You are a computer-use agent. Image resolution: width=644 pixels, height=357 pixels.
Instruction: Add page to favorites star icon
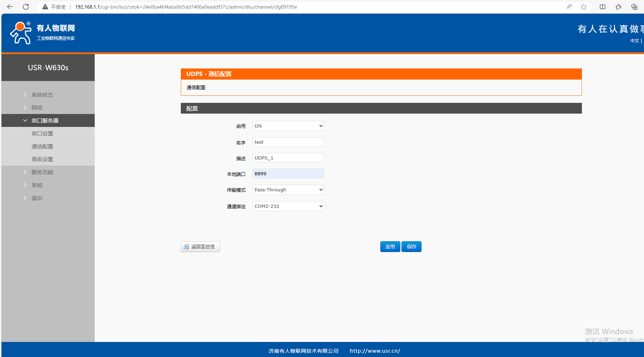point(584,7)
